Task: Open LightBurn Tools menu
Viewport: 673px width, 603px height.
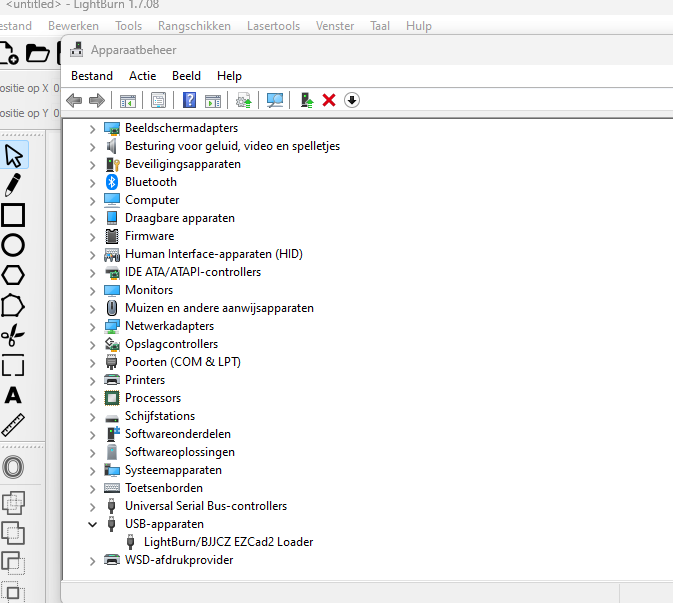Action: pos(128,26)
